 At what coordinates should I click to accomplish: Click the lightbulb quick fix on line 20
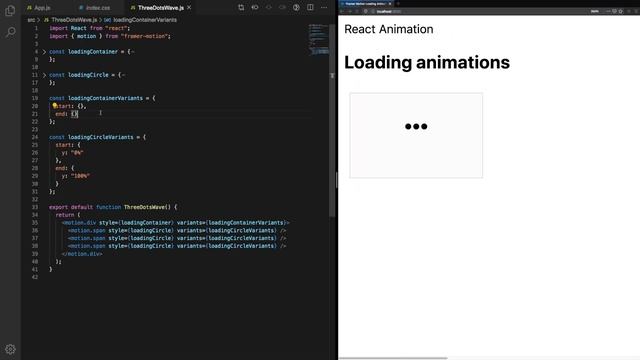(54, 105)
